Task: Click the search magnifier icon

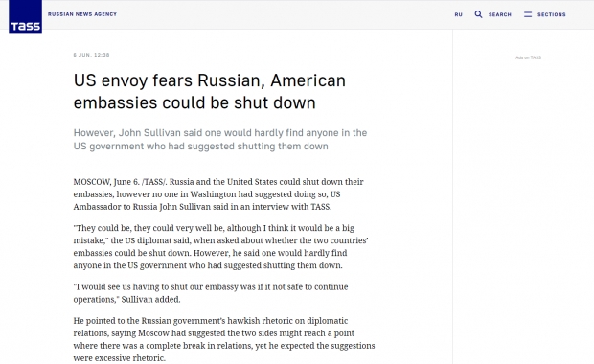Action: [478, 14]
